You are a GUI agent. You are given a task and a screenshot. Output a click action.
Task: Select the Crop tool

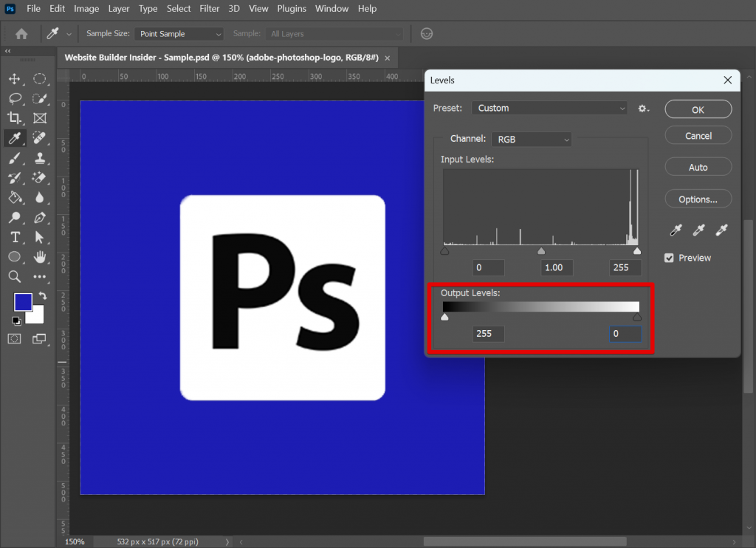pyautogui.click(x=15, y=118)
